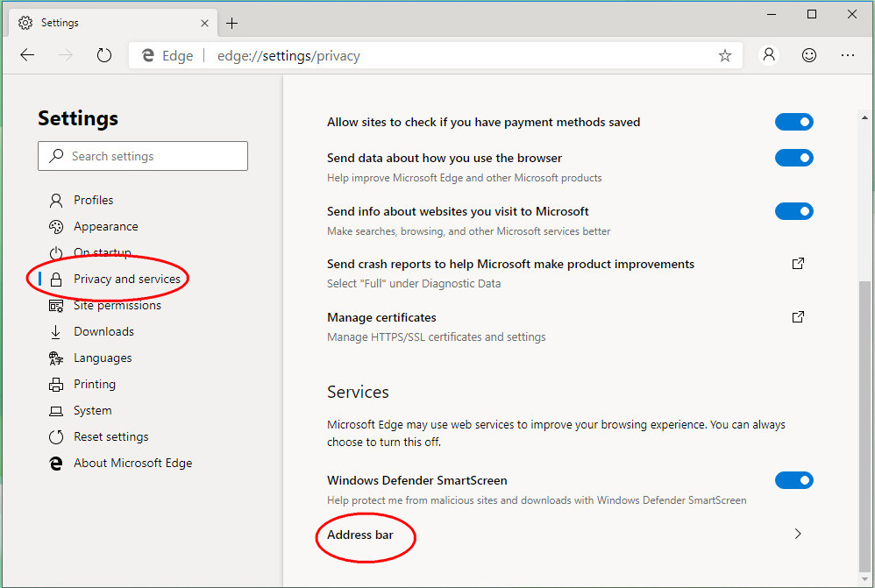Viewport: 875px width, 588px height.
Task: Open Manage certificates external link icon
Action: (798, 317)
